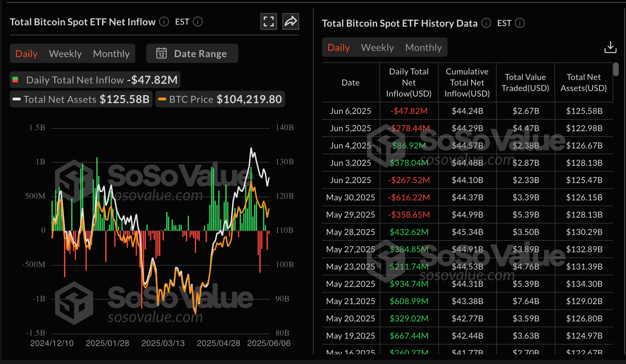Click info icon after EST in chart panel
The width and height of the screenshot is (626, 364).
pos(198,22)
